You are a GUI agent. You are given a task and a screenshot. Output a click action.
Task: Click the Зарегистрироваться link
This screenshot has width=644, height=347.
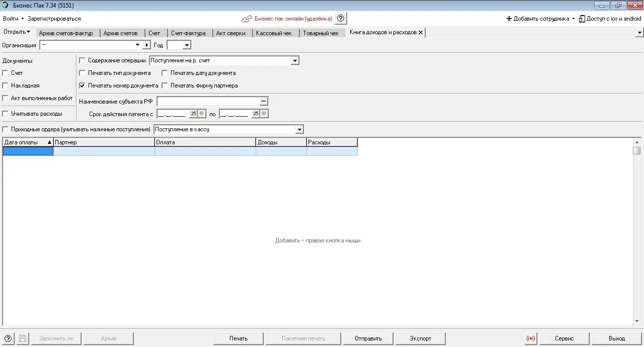(x=54, y=19)
